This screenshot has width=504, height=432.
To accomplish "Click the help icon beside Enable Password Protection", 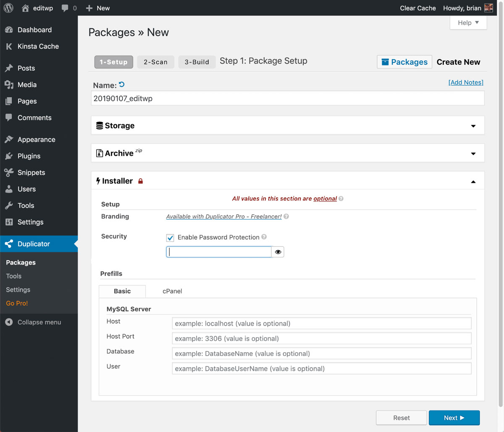I will 264,237.
